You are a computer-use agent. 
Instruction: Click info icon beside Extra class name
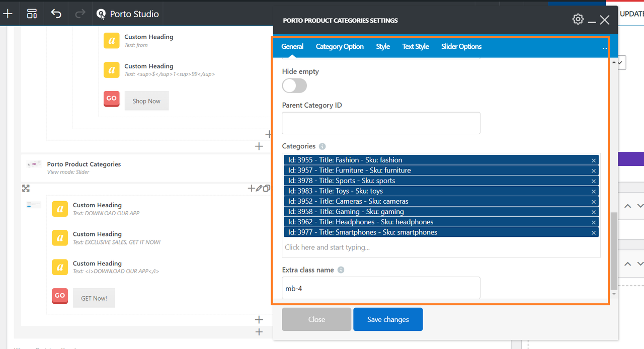point(341,270)
